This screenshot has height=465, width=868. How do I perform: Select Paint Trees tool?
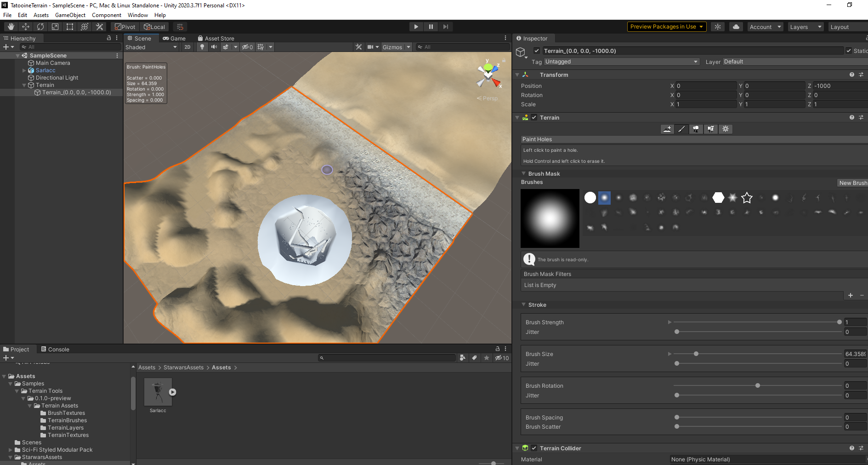(696, 129)
